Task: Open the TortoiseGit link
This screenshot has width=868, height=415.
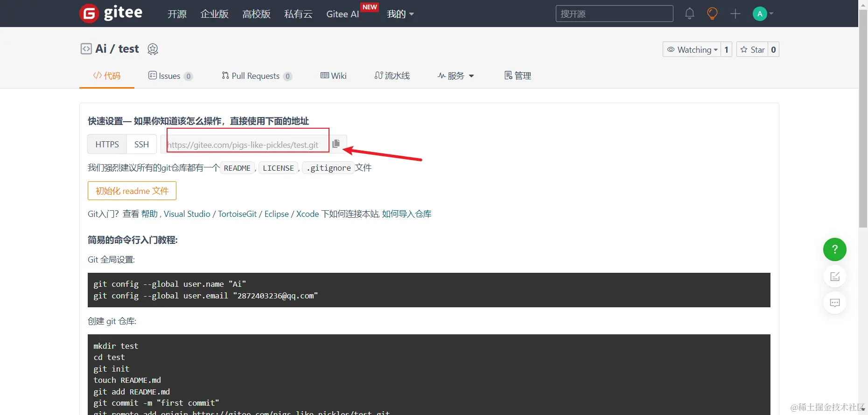Action: coord(237,214)
